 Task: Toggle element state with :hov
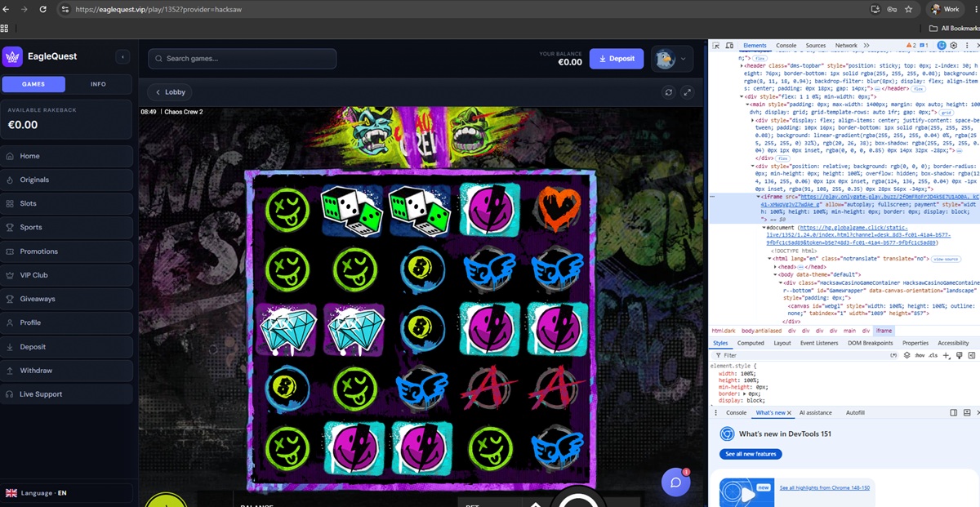(x=920, y=356)
